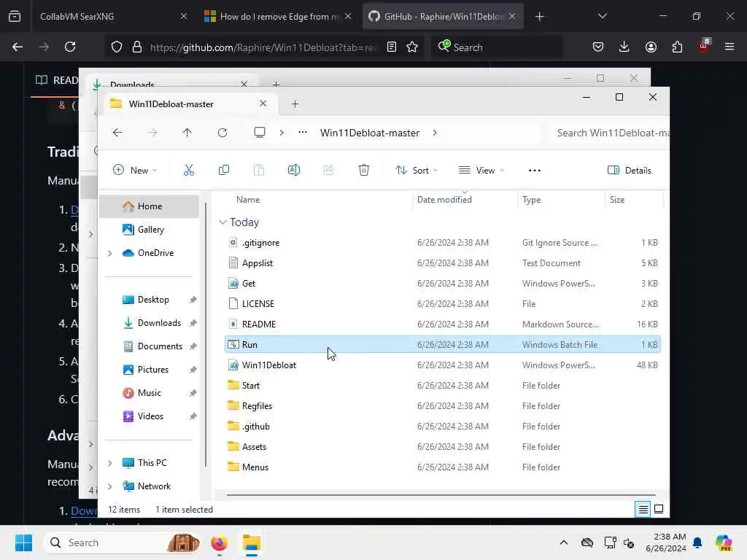
Task: Refresh the Win11Debloat-master folder view
Action: pos(222,133)
